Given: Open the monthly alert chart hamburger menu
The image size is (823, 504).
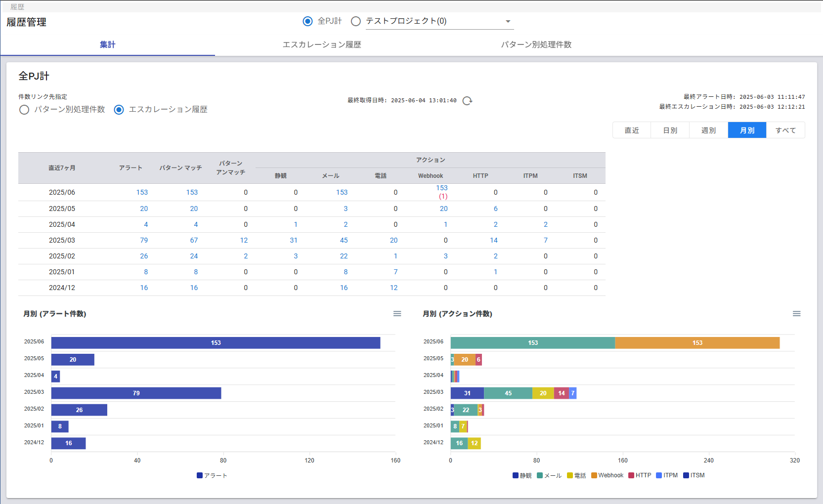Looking at the screenshot, I should tap(397, 314).
